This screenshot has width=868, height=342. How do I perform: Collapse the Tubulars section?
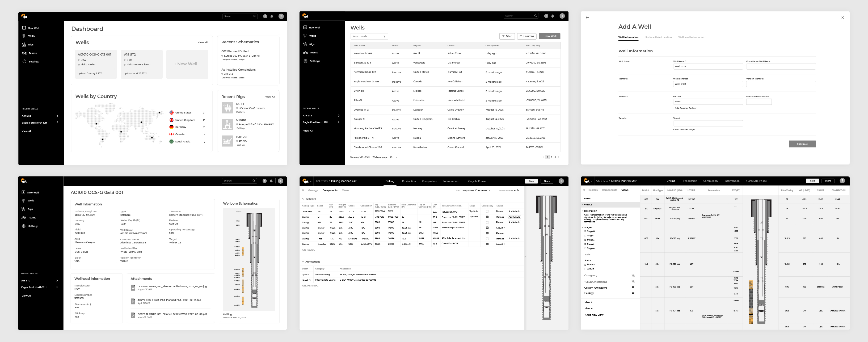coord(303,199)
